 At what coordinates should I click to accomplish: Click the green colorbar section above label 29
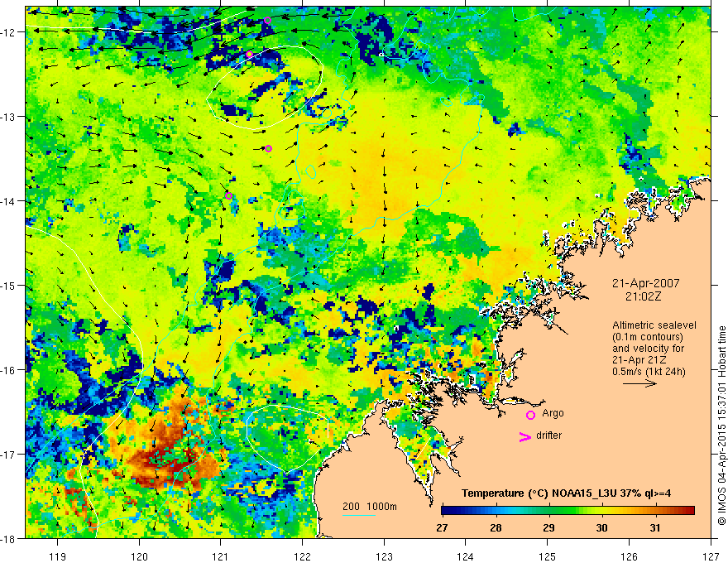point(548,511)
